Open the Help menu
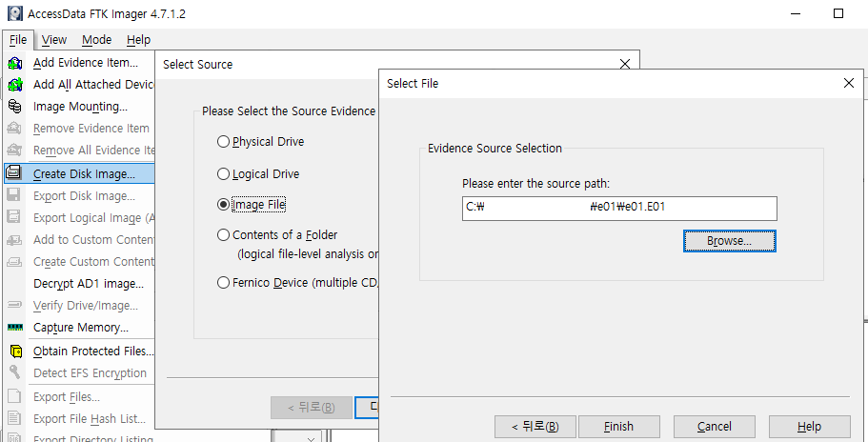 click(138, 39)
